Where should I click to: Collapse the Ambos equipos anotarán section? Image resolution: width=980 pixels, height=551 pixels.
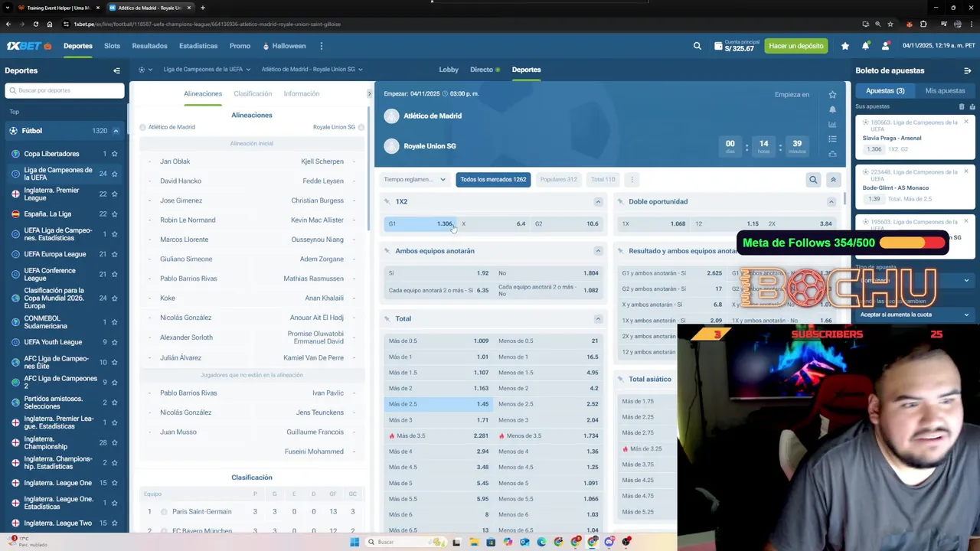(598, 251)
